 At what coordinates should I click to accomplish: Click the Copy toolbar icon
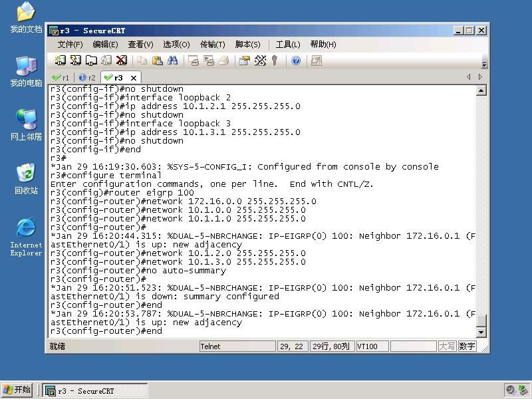142,61
